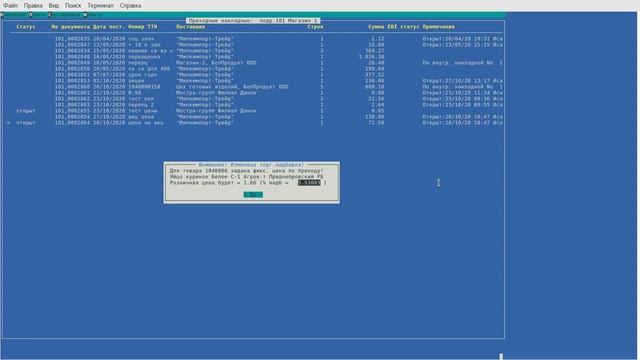Click the 'Дата пост.' column header
640x360 pixels.
click(109, 27)
